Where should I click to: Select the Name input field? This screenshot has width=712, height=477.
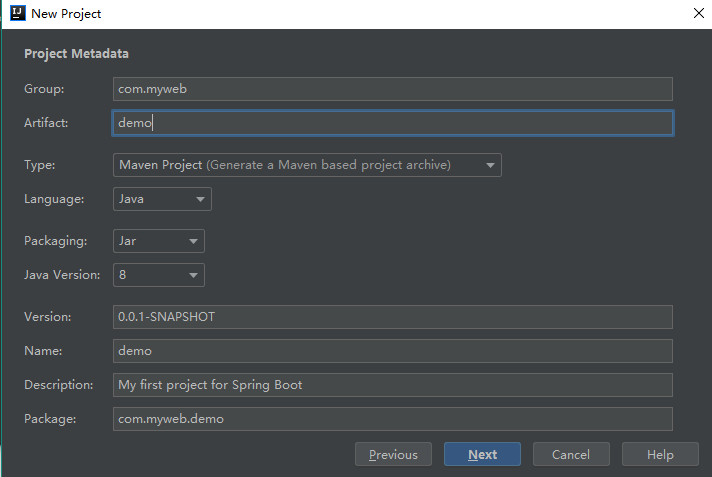392,351
